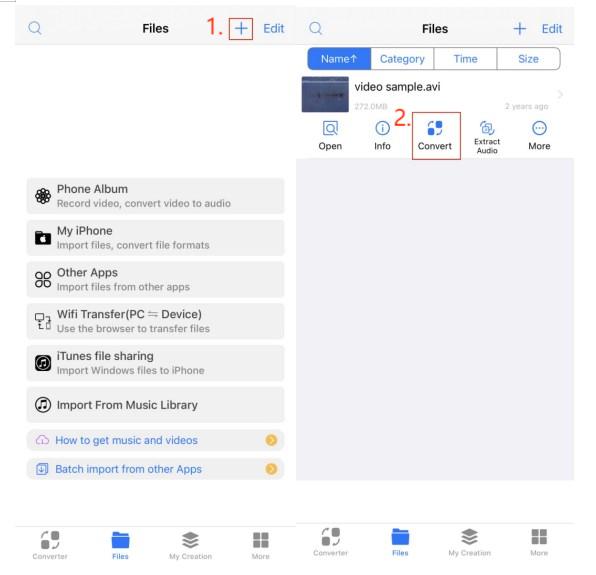Switch to Converter tab in right panel
The width and height of the screenshot is (596, 575).
point(330,542)
